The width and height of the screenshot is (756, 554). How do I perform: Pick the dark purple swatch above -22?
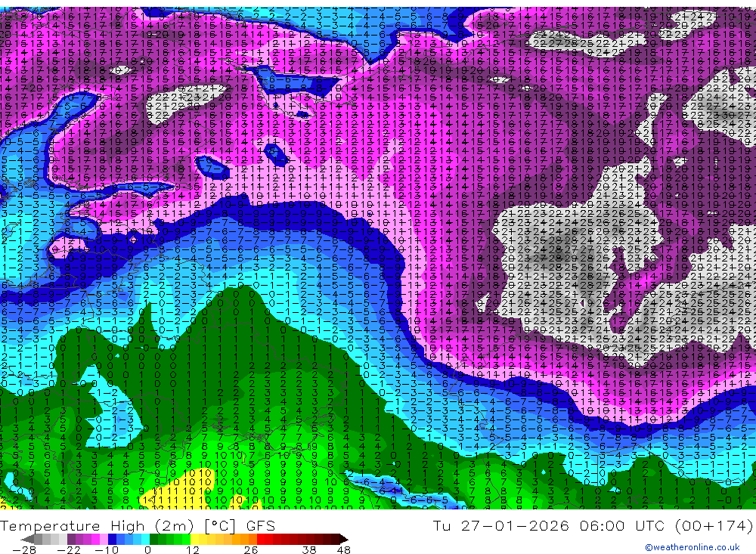point(71,540)
